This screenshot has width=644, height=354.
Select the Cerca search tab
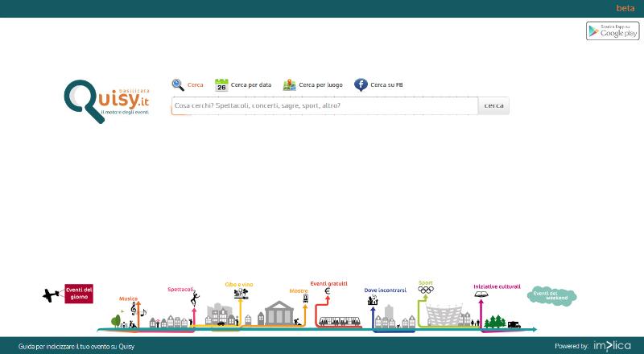click(195, 85)
